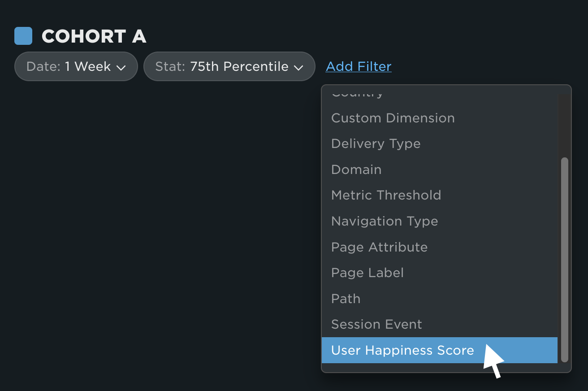
Task: Click the COHORT A heading
Action: tap(94, 36)
